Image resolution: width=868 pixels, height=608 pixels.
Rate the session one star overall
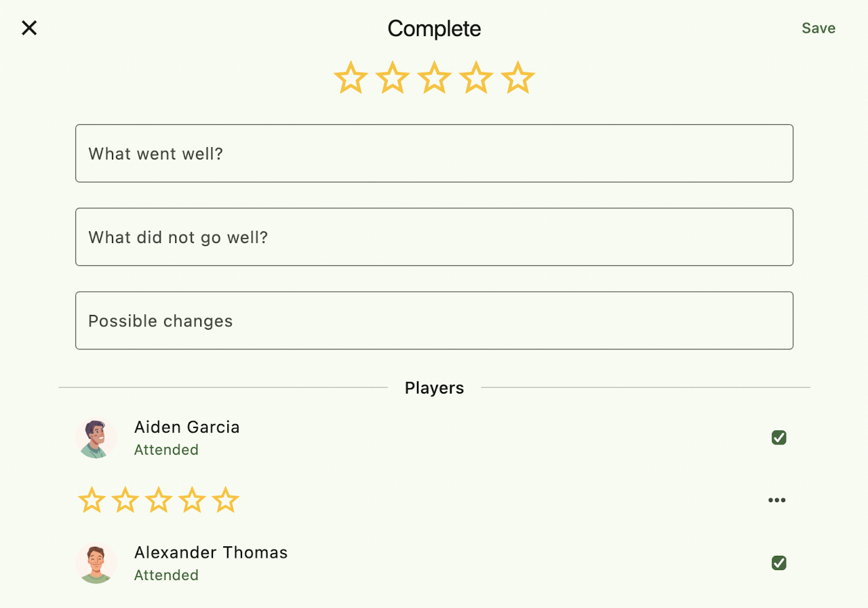(351, 78)
